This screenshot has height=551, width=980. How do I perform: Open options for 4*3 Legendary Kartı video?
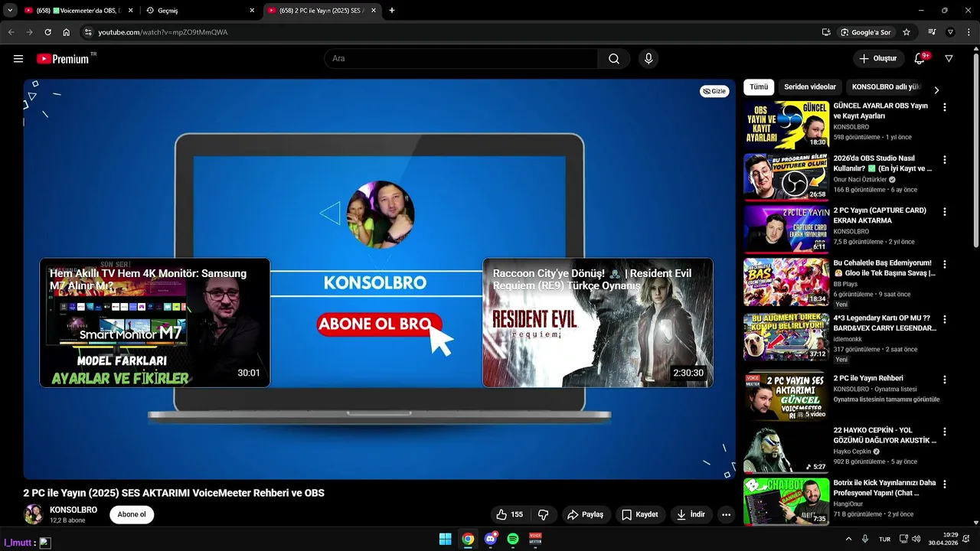click(945, 320)
